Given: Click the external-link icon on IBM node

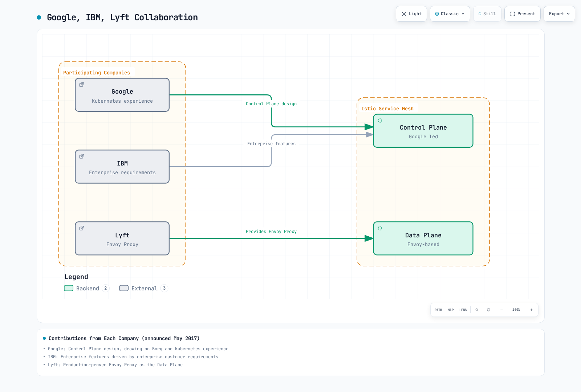Looking at the screenshot, I should click(82, 156).
